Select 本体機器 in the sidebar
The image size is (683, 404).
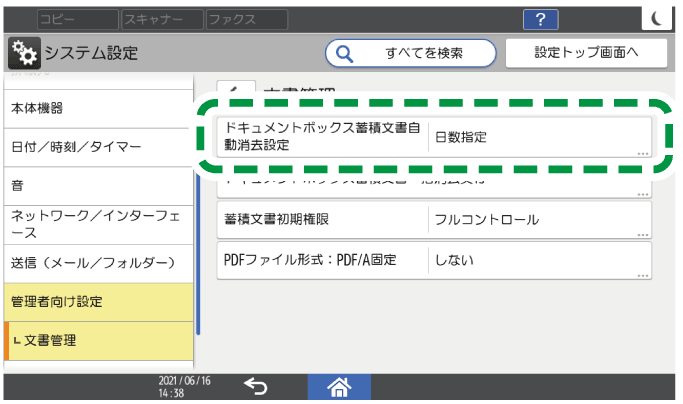click(x=98, y=109)
